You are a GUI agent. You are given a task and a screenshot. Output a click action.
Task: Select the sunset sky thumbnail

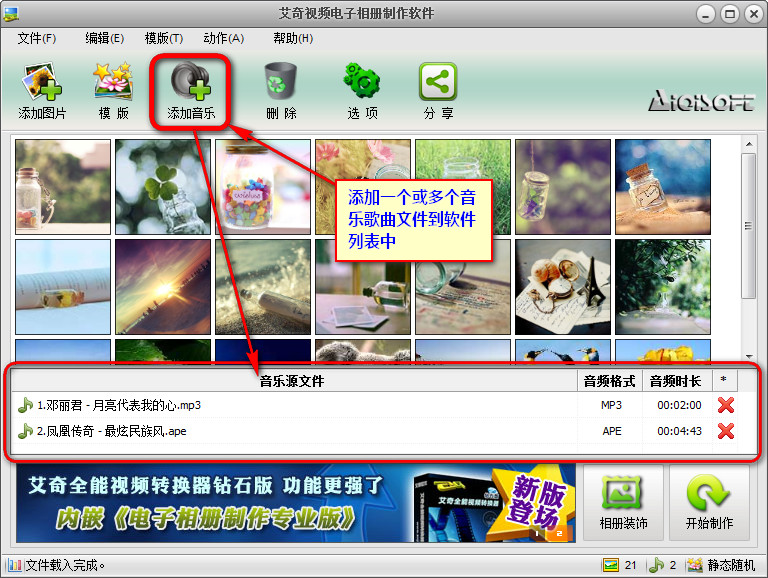point(163,287)
